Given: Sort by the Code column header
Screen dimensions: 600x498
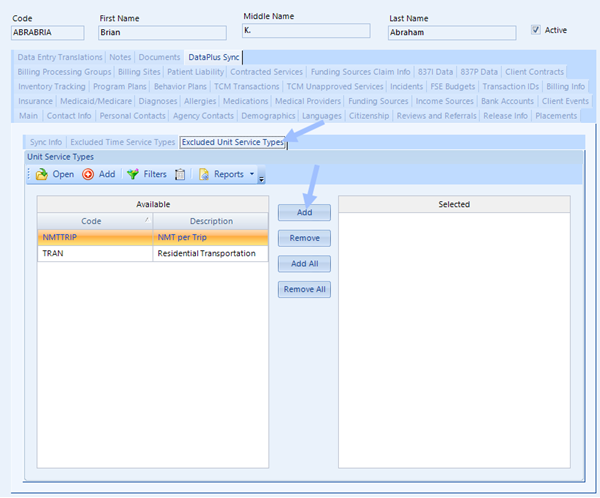Looking at the screenshot, I should click(92, 221).
